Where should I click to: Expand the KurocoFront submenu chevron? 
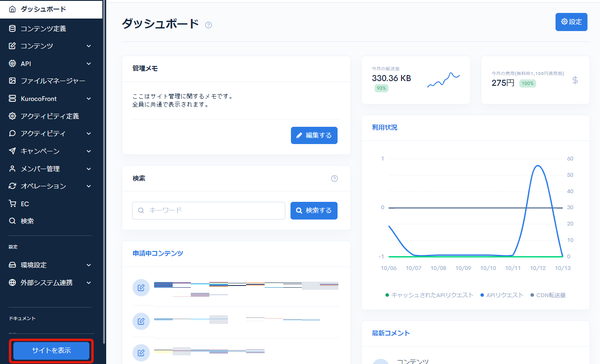(x=89, y=98)
